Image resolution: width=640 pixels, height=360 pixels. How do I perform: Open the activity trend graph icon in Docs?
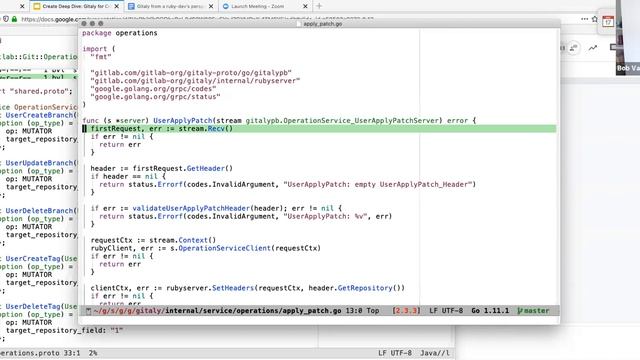pyautogui.click(x=592, y=48)
